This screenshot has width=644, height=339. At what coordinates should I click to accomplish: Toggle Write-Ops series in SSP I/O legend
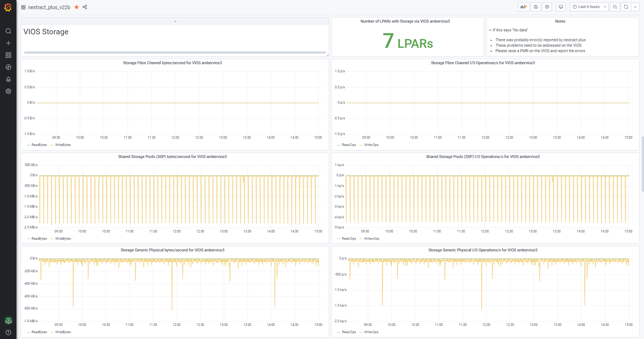point(371,239)
